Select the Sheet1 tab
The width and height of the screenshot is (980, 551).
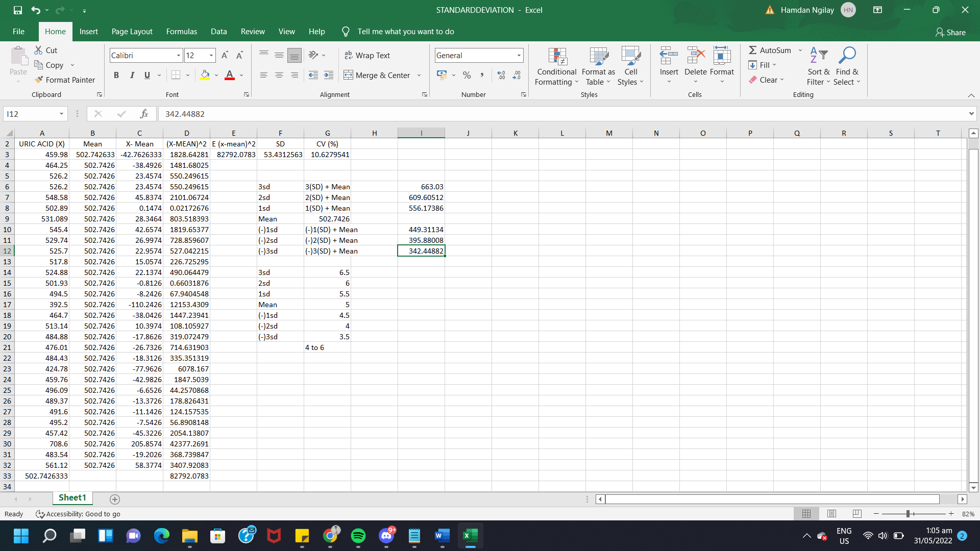72,498
